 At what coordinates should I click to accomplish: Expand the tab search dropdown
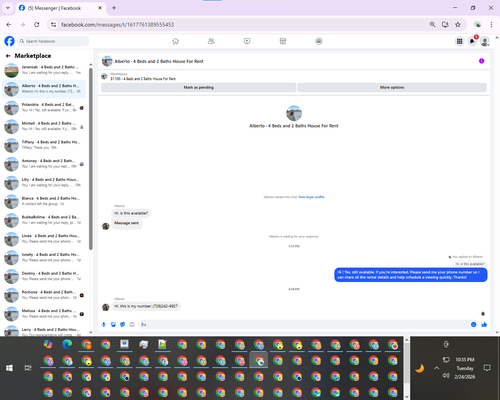pyautogui.click(x=8, y=8)
